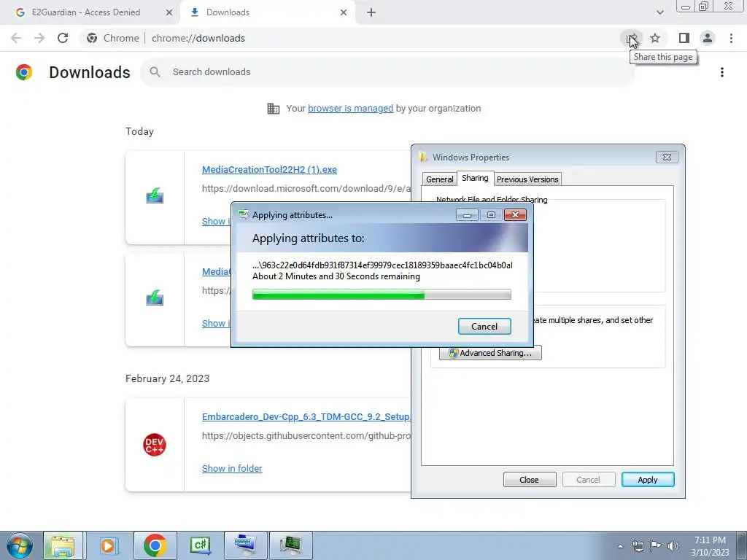This screenshot has height=560, width=747.
Task: Open Windows Media Player taskbar icon
Action: click(x=108, y=545)
